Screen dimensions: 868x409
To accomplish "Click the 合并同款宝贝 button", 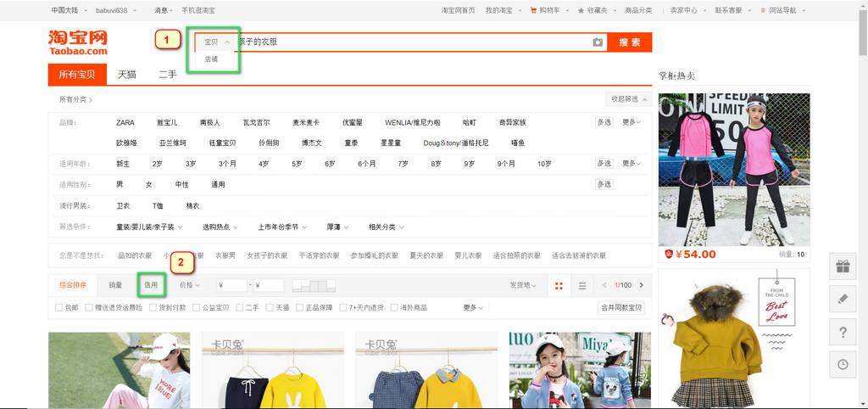I will (x=621, y=307).
